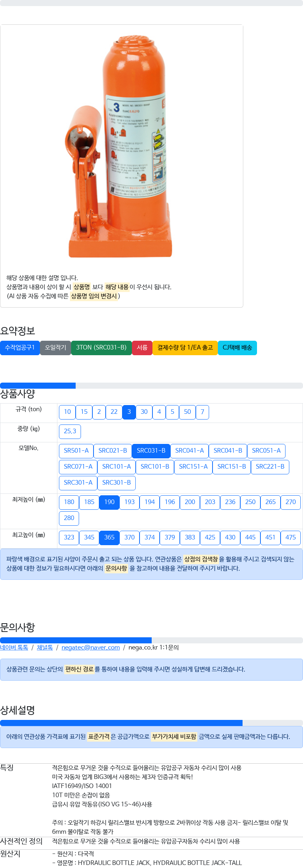Click the negatec@naver.com email link
Viewport: 303px width, 868px height.
click(x=90, y=648)
